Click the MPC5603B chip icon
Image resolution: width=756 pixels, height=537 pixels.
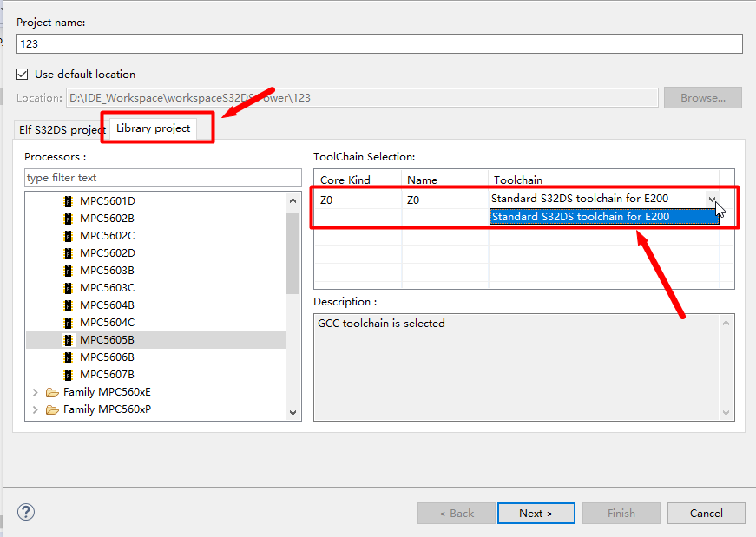pyautogui.click(x=68, y=271)
